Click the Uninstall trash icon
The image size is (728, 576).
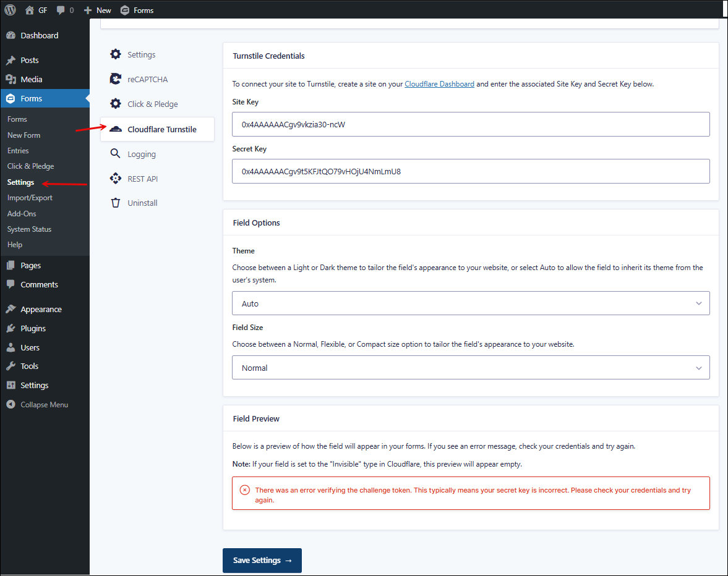point(116,203)
